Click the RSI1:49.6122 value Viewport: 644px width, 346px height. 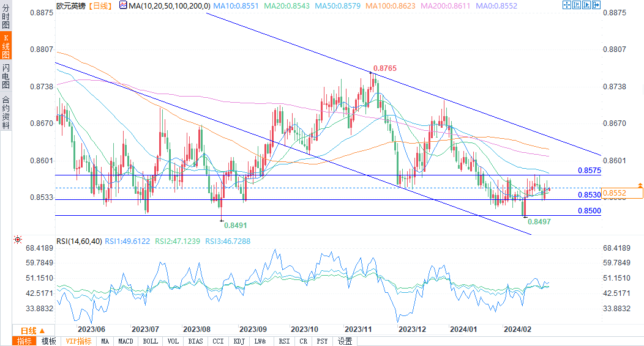point(127,241)
